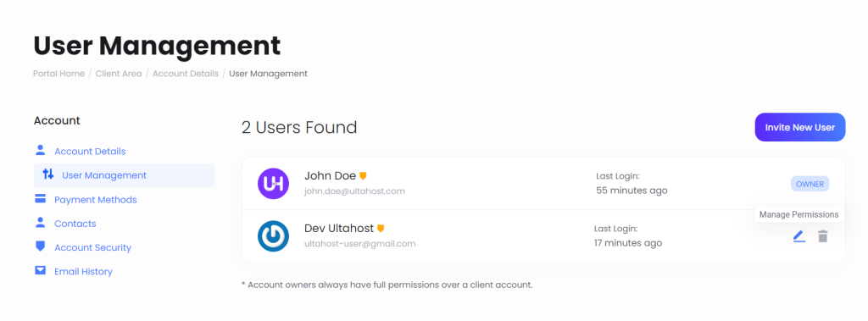Go to Account Security settings
The width and height of the screenshot is (868, 321).
(x=92, y=247)
